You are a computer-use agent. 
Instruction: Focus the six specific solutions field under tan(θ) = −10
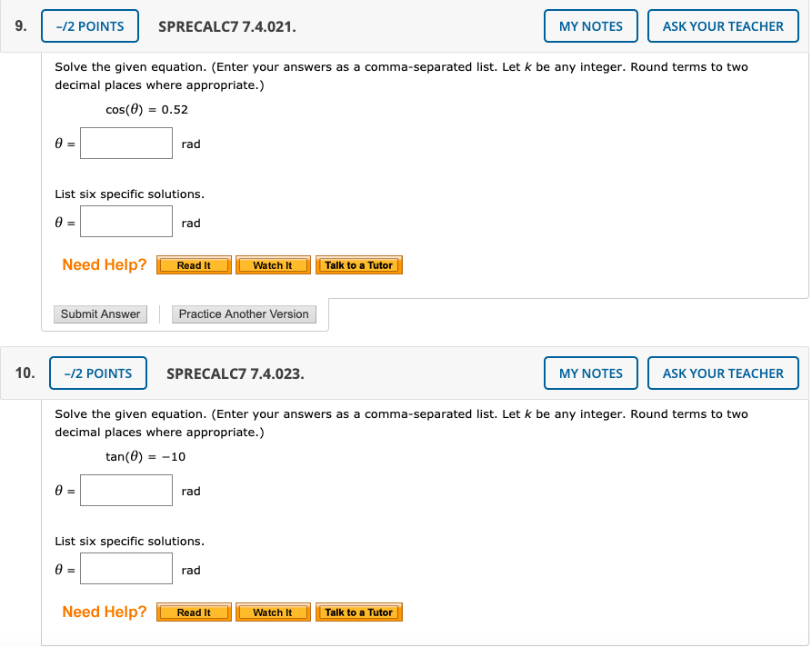point(126,568)
